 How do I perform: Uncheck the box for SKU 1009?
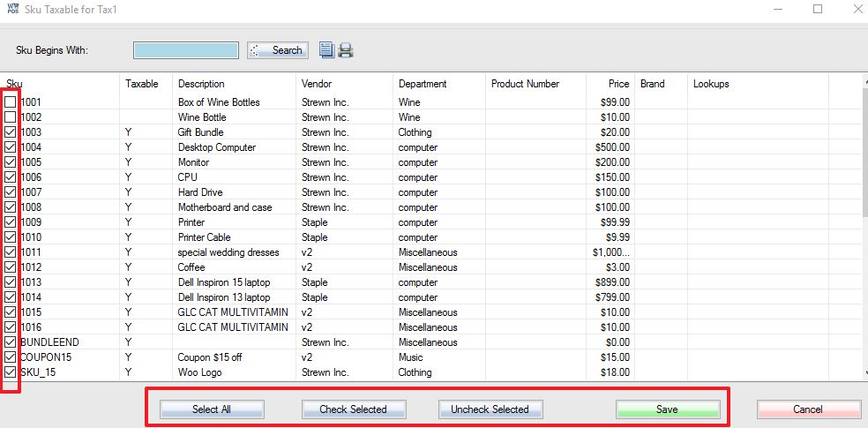pos(11,222)
